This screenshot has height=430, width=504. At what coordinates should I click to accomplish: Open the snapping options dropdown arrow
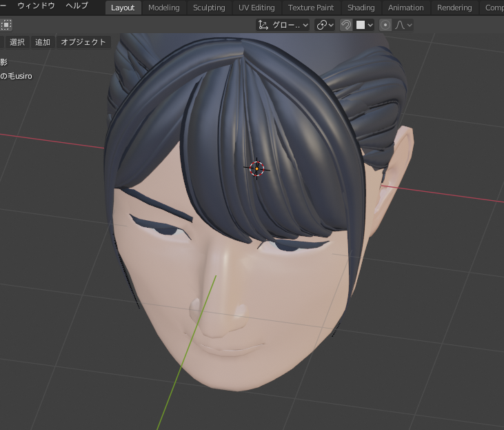pos(370,25)
